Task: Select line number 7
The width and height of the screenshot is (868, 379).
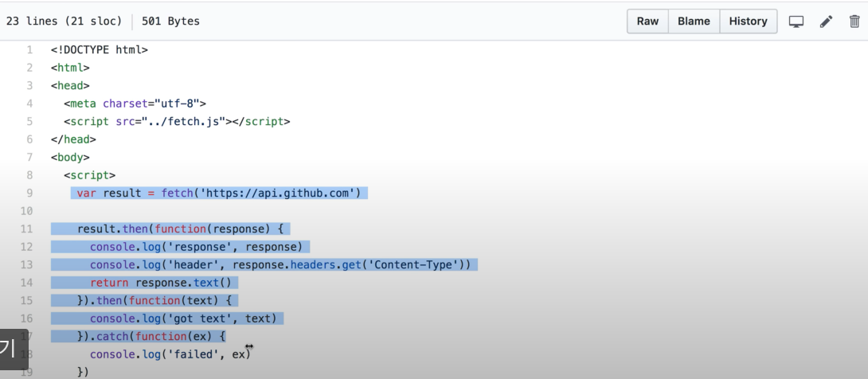Action: click(x=29, y=157)
